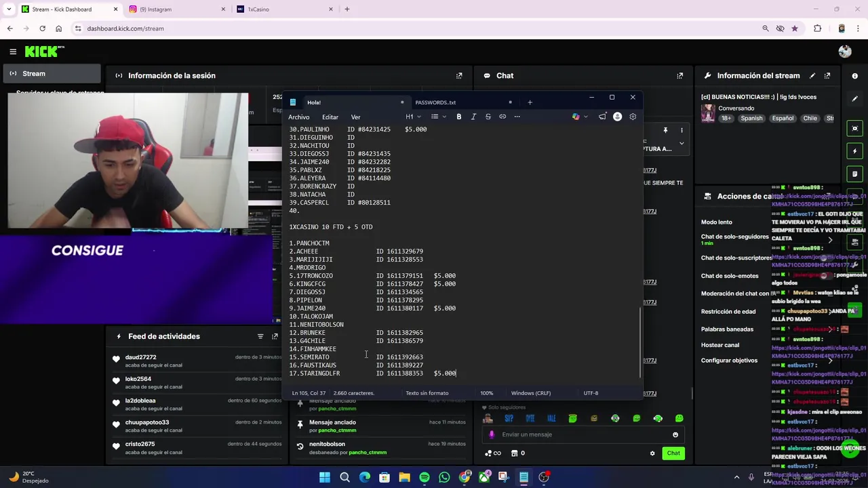Open the Ver menu in Notepad

(355, 117)
